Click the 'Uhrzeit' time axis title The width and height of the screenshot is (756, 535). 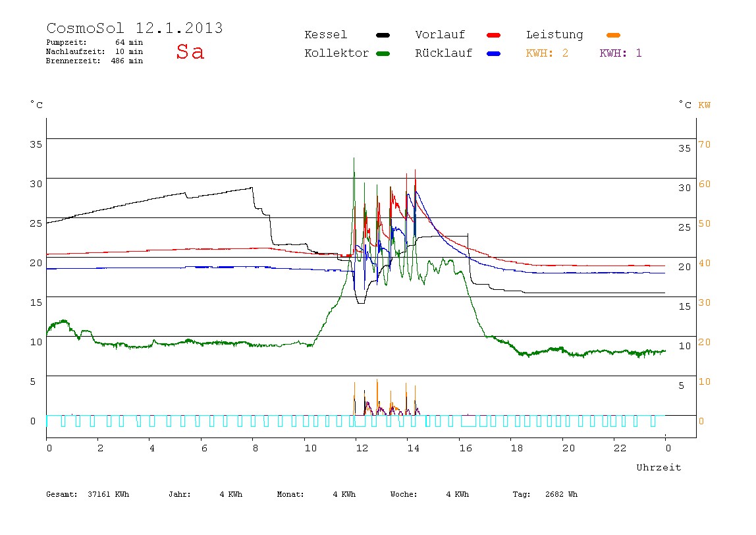pyautogui.click(x=659, y=467)
